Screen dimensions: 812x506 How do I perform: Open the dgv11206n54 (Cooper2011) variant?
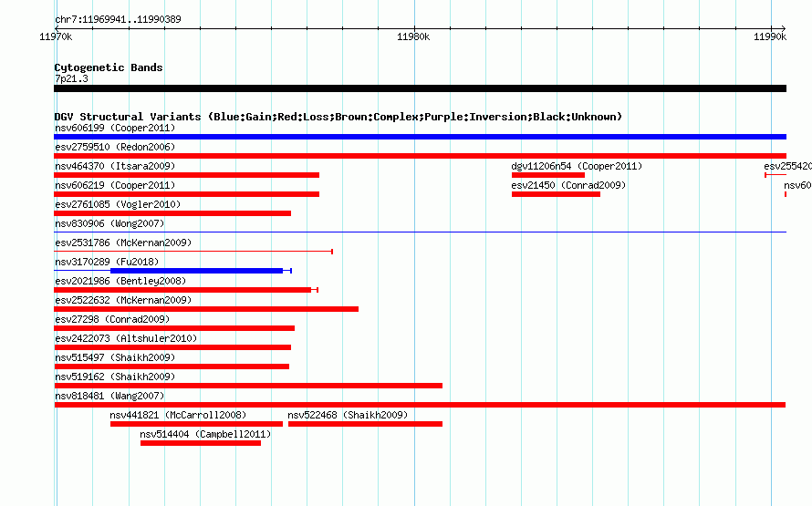[x=577, y=166]
